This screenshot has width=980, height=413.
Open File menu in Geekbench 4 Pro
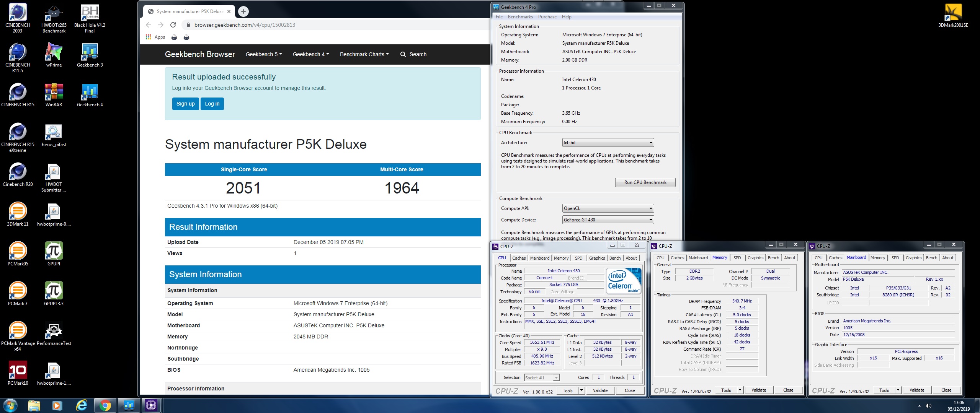(x=499, y=17)
